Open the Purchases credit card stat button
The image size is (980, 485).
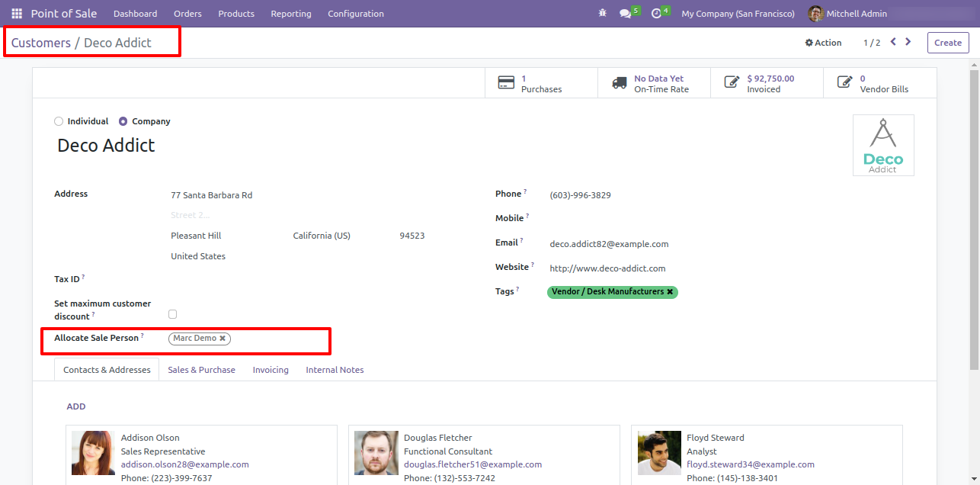click(x=541, y=83)
